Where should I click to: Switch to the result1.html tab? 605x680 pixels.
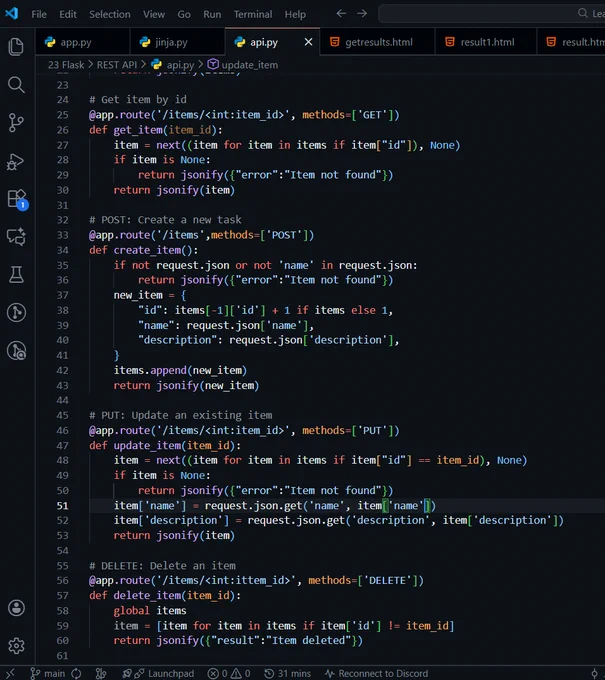[486, 42]
